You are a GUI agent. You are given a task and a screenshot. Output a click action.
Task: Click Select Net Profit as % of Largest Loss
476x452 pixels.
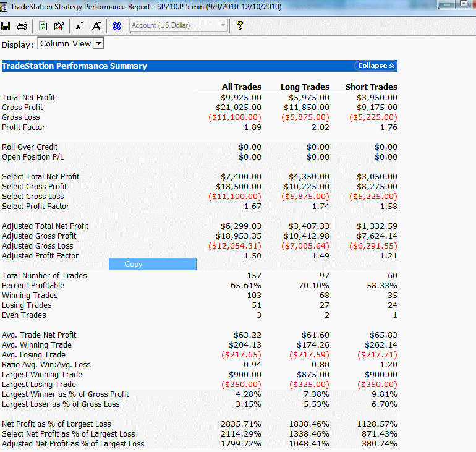[68, 434]
